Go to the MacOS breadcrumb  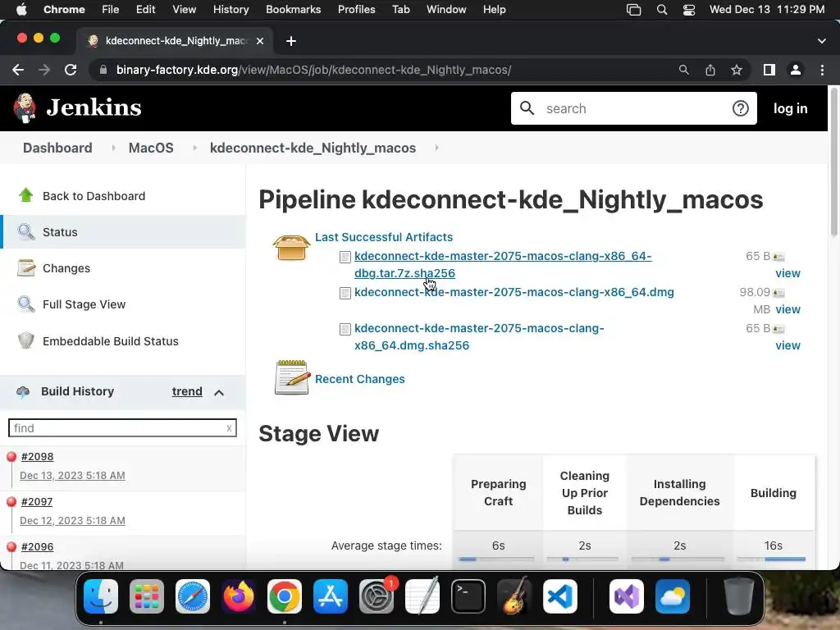151,148
